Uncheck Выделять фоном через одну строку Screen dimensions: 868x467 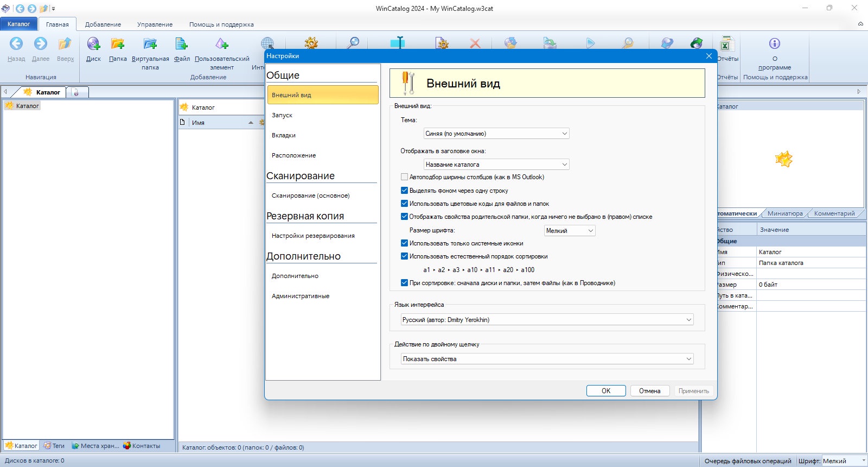click(x=404, y=191)
